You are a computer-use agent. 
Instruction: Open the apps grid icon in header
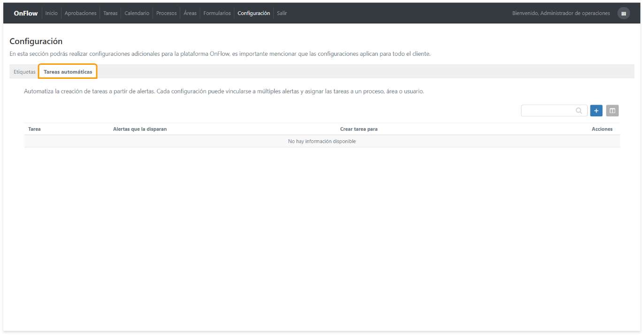623,13
